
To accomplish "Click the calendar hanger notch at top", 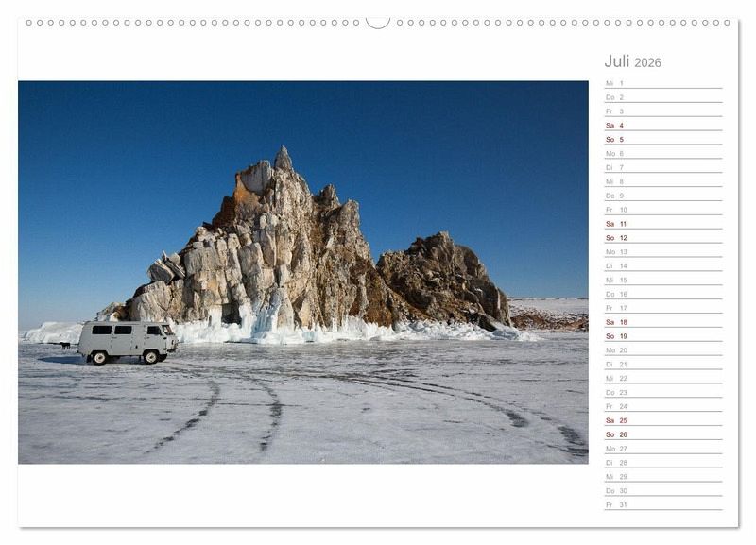I will [x=378, y=22].
